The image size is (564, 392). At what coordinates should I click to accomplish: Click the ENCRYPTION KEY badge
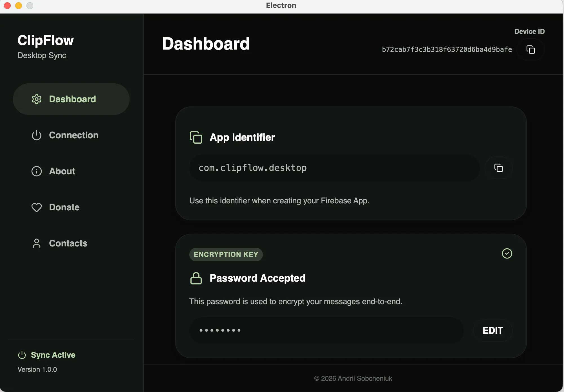tap(226, 254)
